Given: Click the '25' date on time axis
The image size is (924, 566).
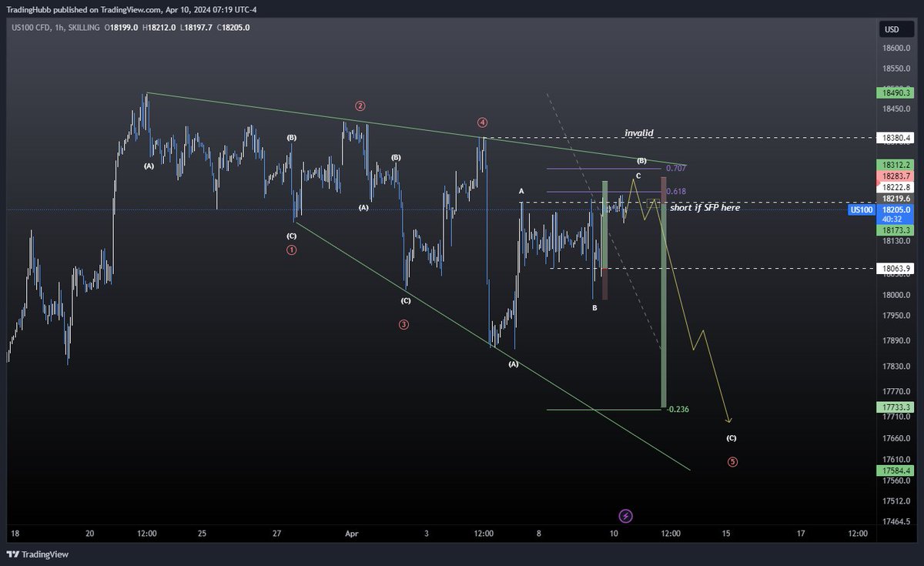Looking at the screenshot, I should (202, 533).
